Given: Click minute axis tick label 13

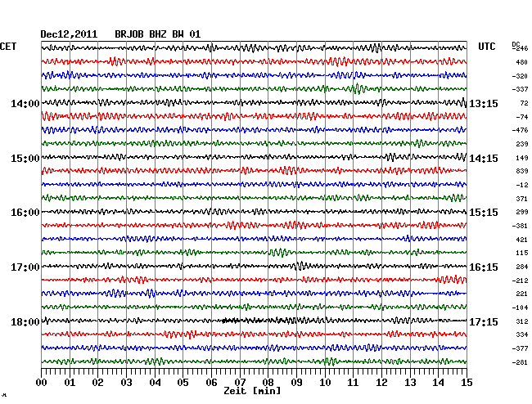Looking at the screenshot, I should point(410,383).
